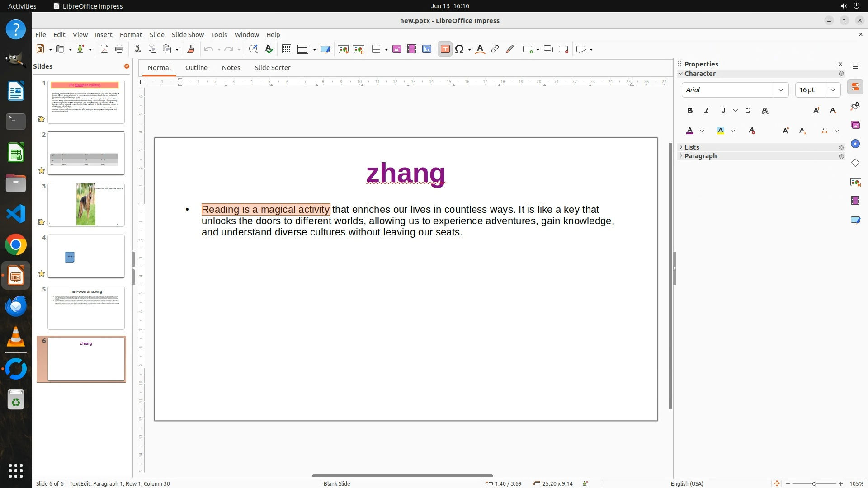Click the Insert Image icon
Viewport: 868px width, 488px height.
pos(397,49)
